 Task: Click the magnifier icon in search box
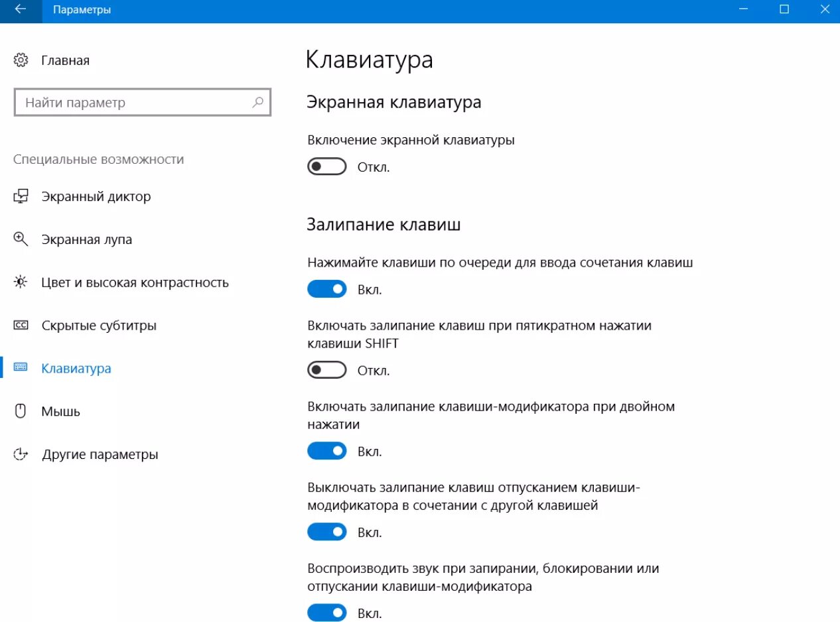tap(257, 103)
